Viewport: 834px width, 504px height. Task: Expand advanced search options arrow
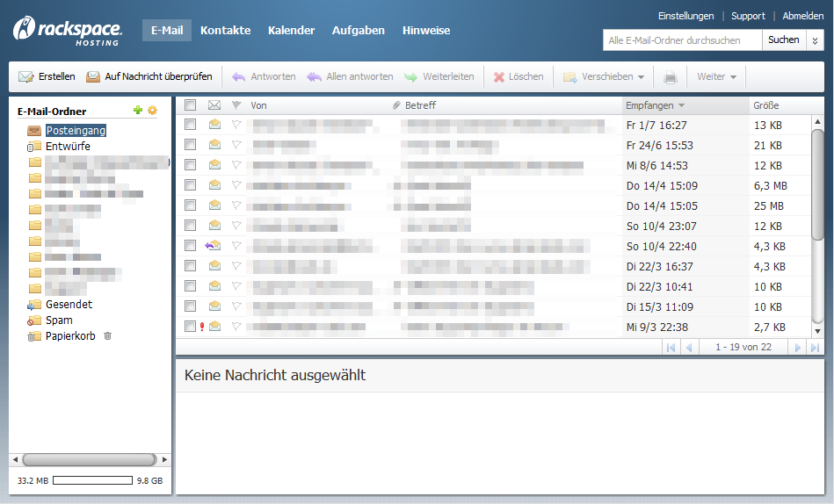pos(815,40)
